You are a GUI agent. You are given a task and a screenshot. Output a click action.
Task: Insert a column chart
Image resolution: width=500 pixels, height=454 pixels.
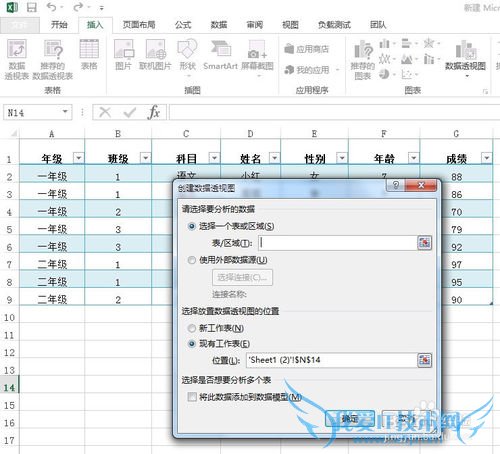tap(387, 43)
